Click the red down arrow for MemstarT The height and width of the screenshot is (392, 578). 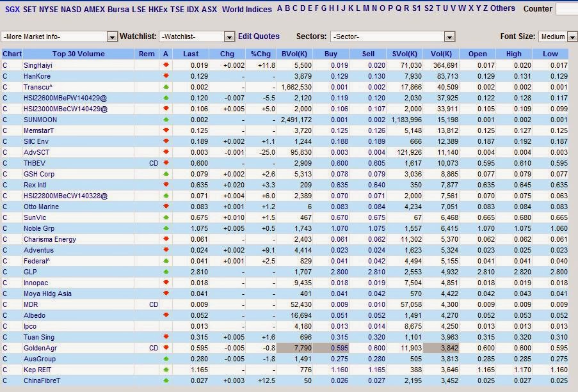click(166, 130)
